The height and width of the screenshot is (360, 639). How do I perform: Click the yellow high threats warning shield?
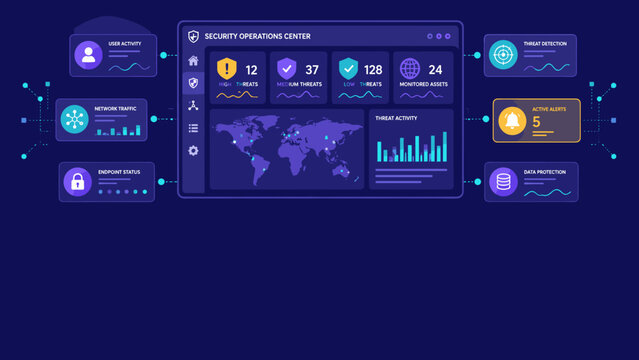[227, 68]
